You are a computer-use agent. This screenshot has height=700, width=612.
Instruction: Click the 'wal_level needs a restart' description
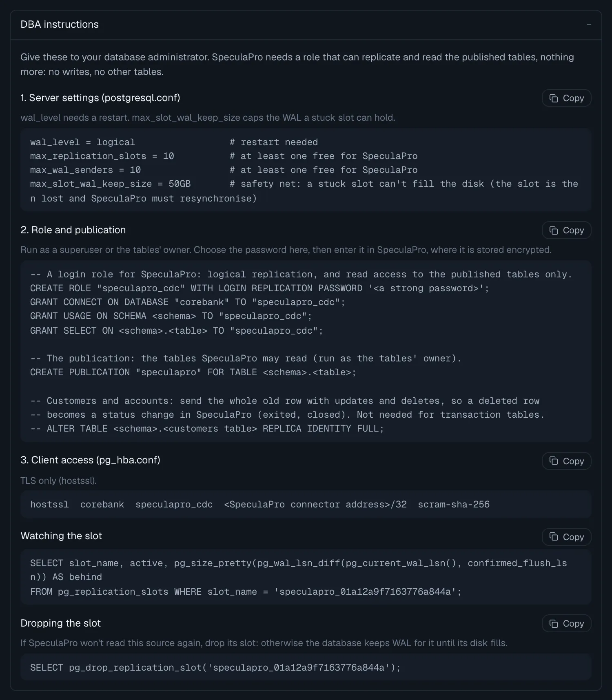click(x=208, y=117)
